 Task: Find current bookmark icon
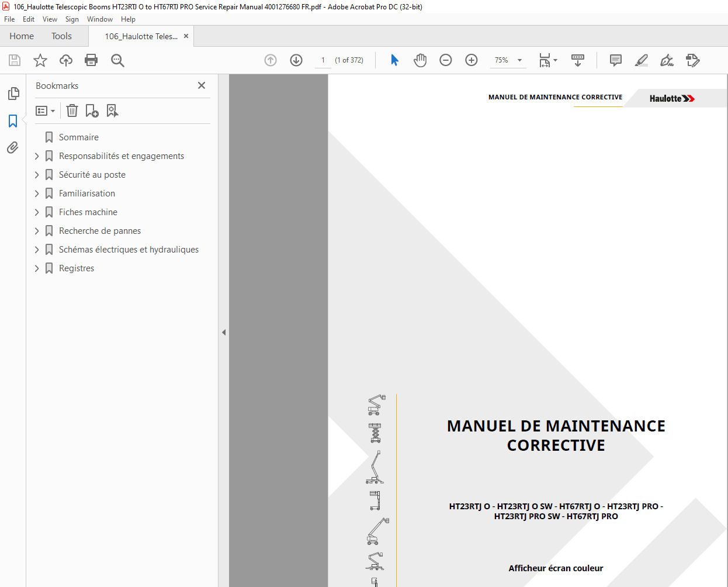pos(112,111)
